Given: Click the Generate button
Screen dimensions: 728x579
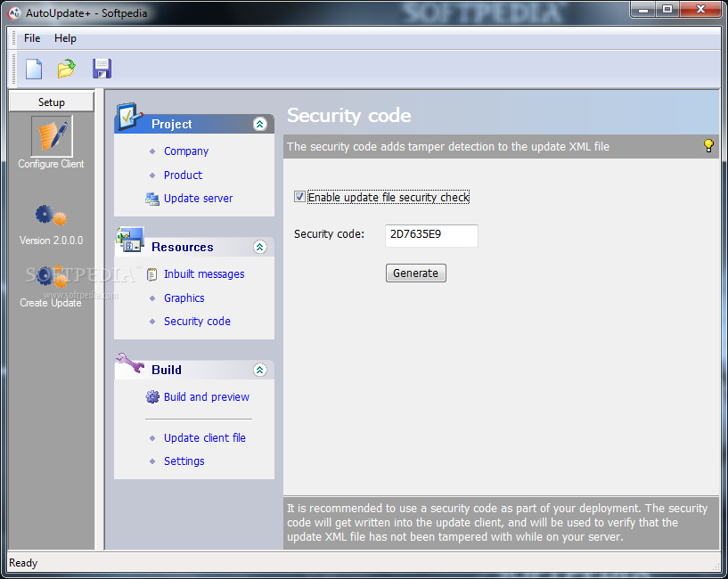Looking at the screenshot, I should point(415,273).
